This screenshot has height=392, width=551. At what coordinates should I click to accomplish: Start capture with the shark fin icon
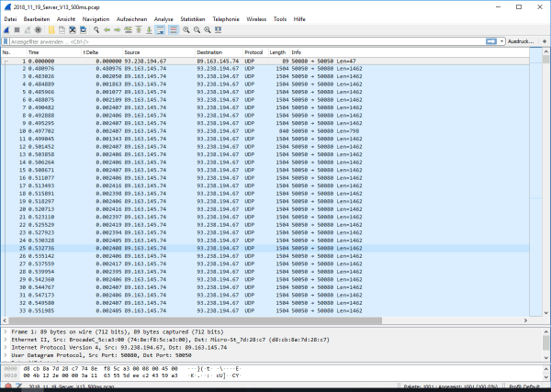coord(6,29)
